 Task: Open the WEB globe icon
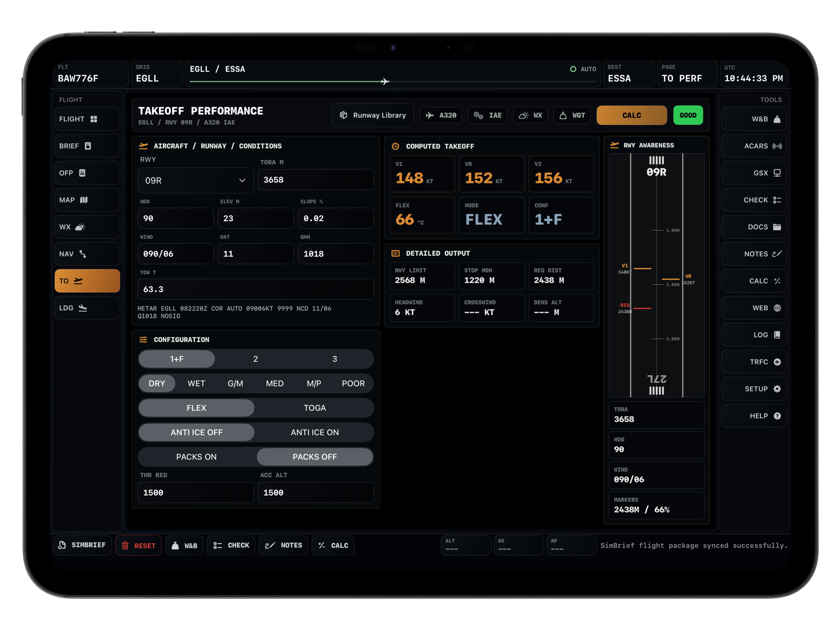(777, 308)
